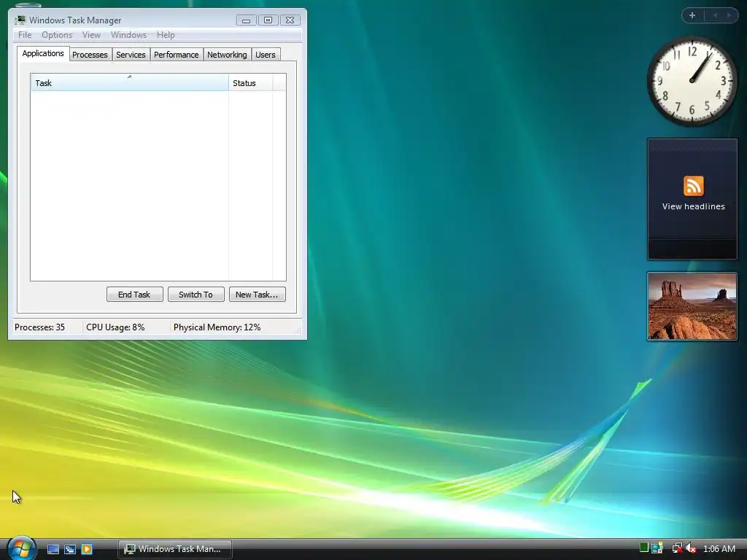Open the File menu
The width and height of the screenshot is (747, 560).
click(x=25, y=35)
